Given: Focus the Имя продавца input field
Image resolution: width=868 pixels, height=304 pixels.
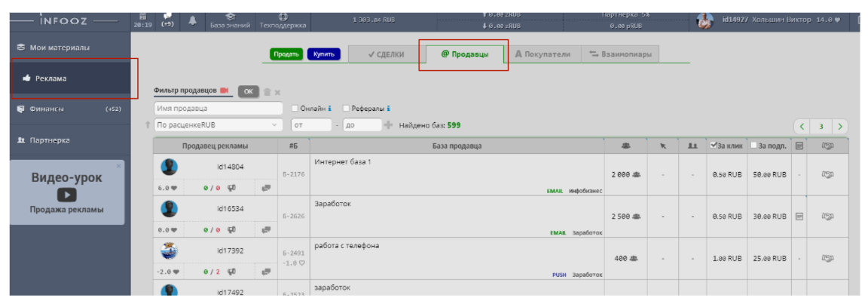Looking at the screenshot, I should [x=218, y=109].
